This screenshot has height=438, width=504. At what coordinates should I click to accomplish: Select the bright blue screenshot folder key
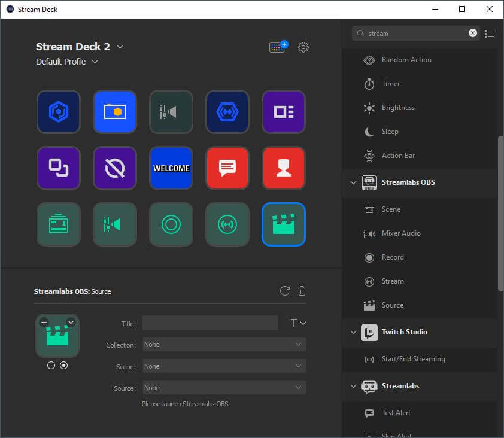pos(115,112)
